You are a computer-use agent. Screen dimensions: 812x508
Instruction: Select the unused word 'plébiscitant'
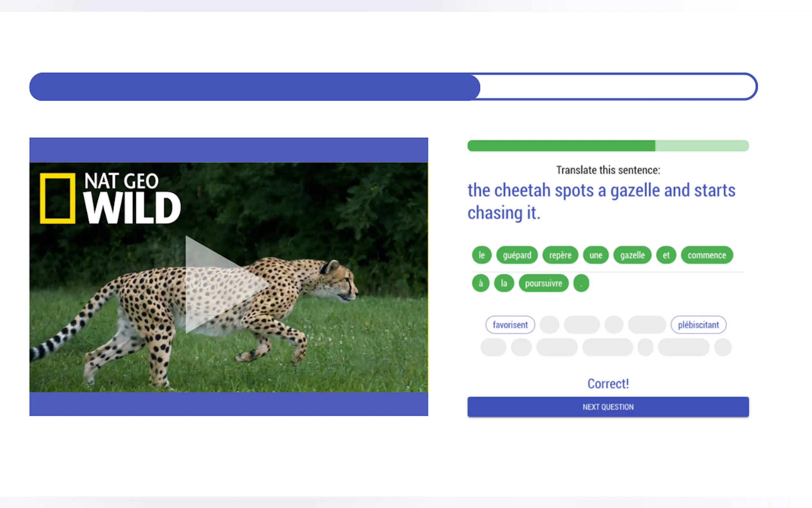(x=698, y=325)
